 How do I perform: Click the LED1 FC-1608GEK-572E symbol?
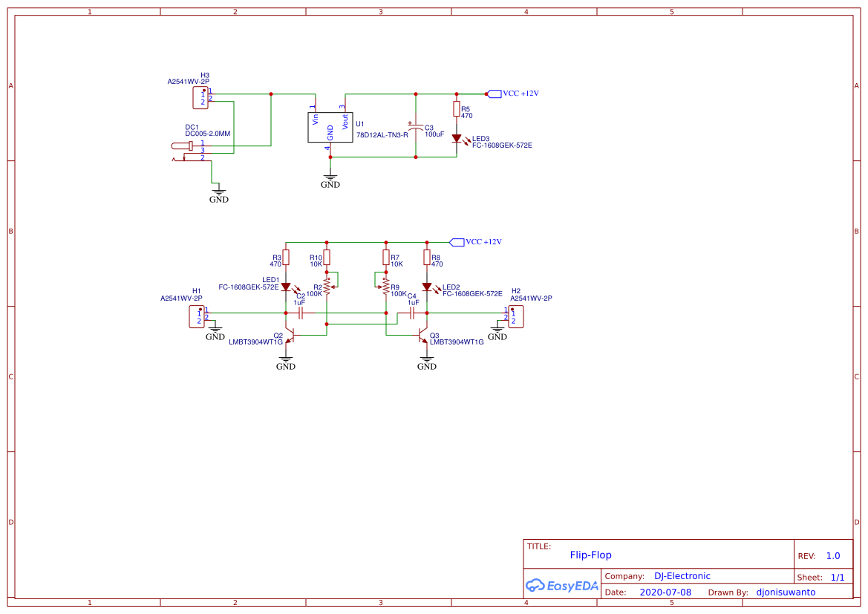coord(284,286)
